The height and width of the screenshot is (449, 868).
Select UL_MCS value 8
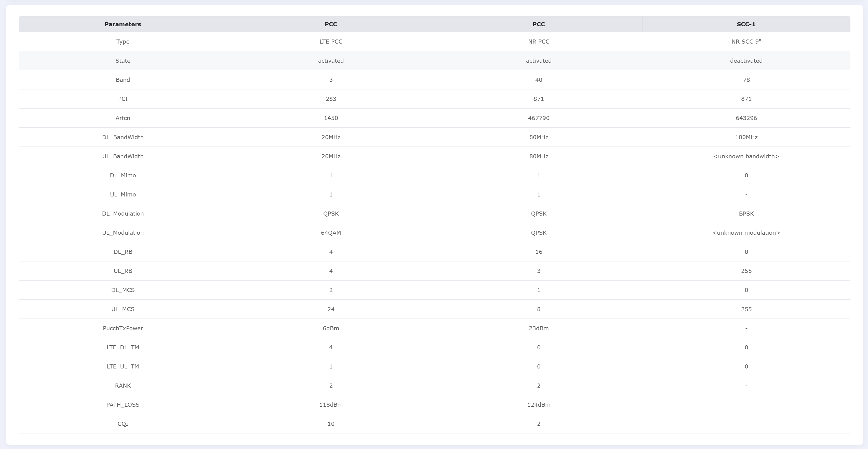pyautogui.click(x=539, y=309)
